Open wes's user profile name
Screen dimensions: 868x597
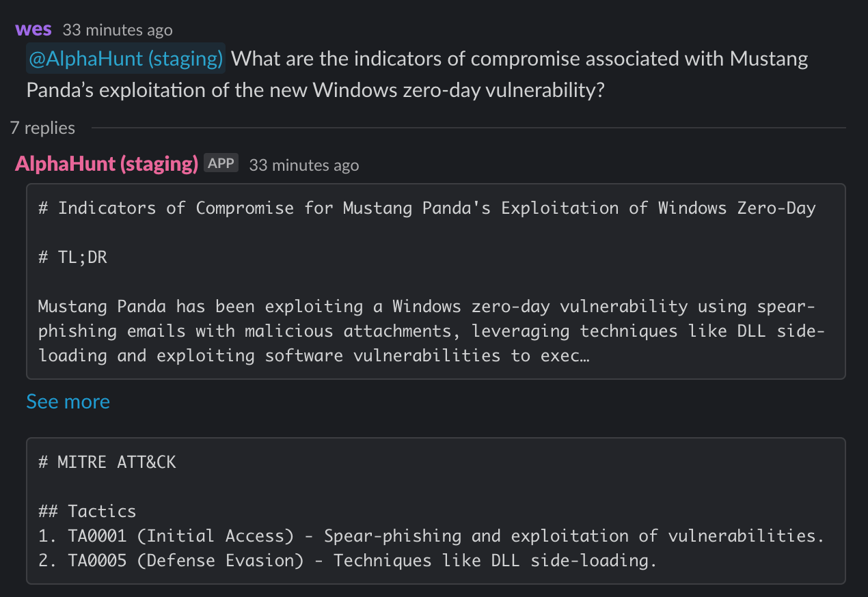click(33, 29)
